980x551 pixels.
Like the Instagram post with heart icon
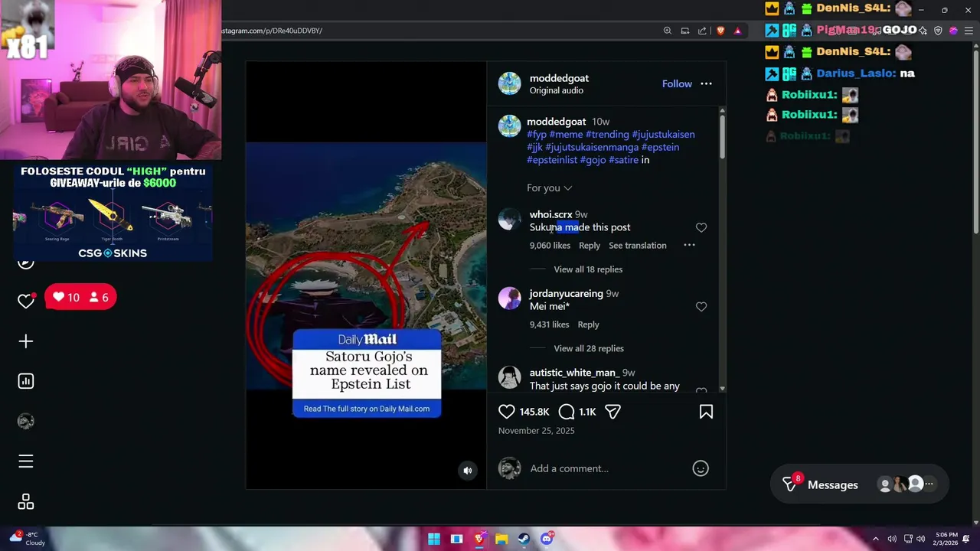[507, 412]
